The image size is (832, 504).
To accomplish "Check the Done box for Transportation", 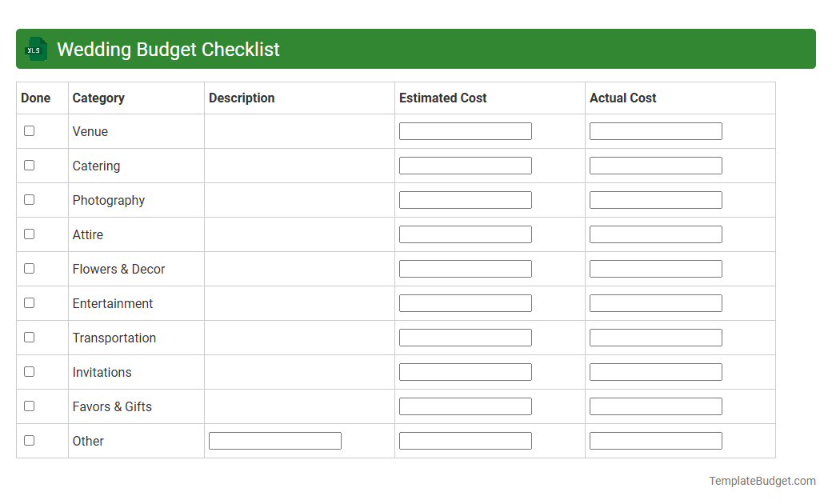I will coord(29,337).
